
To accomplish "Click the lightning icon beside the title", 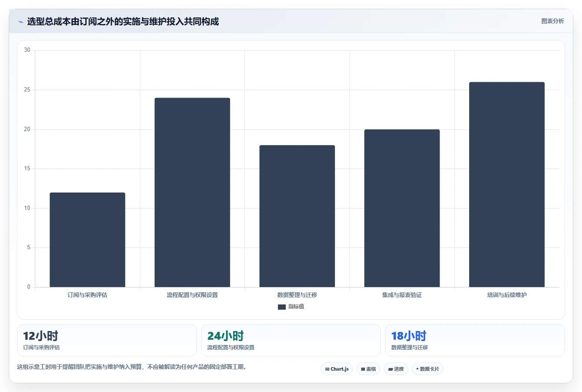I will coord(20,22).
